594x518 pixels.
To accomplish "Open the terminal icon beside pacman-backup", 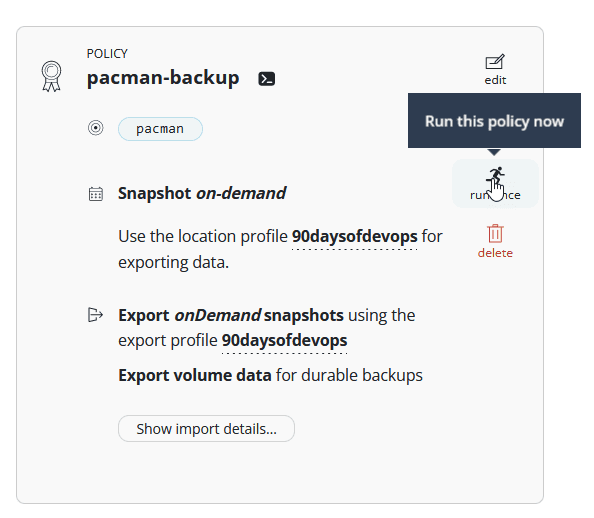I will click(267, 79).
